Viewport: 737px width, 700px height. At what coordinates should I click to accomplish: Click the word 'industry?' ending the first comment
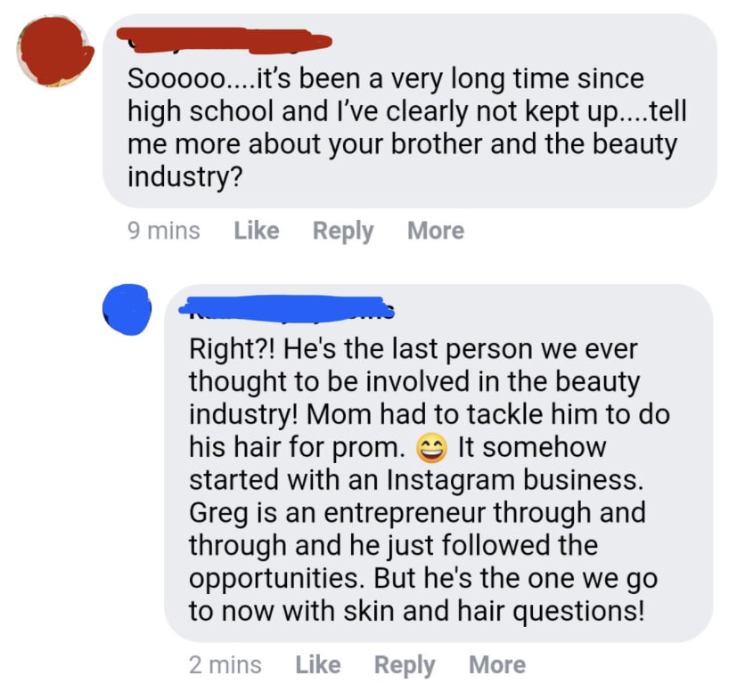(185, 177)
